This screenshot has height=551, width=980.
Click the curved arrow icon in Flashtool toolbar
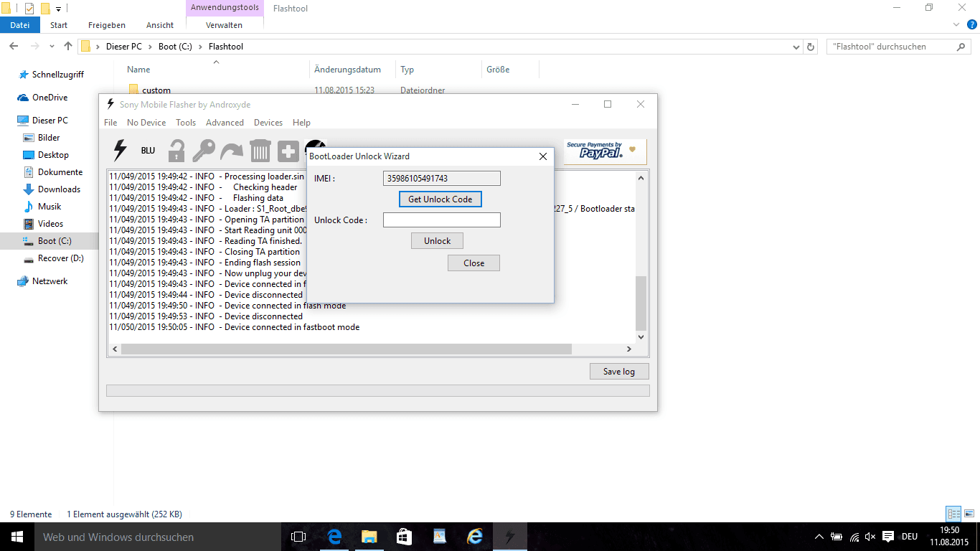pyautogui.click(x=232, y=151)
